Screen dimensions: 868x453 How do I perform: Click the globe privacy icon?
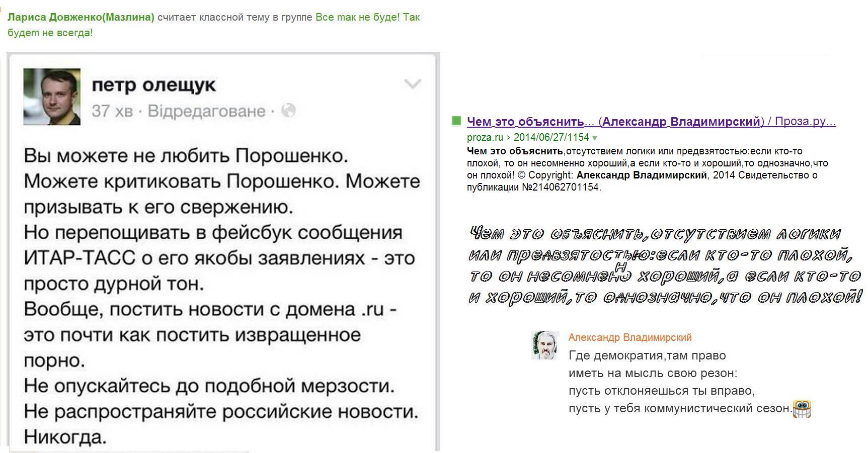[x=288, y=111]
